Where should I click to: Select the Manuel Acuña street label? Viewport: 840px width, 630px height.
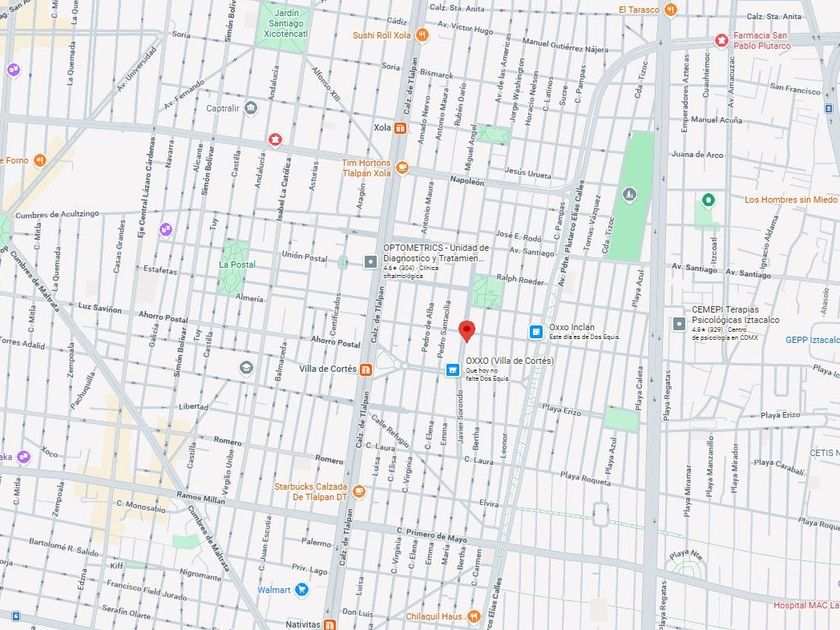coord(716,119)
